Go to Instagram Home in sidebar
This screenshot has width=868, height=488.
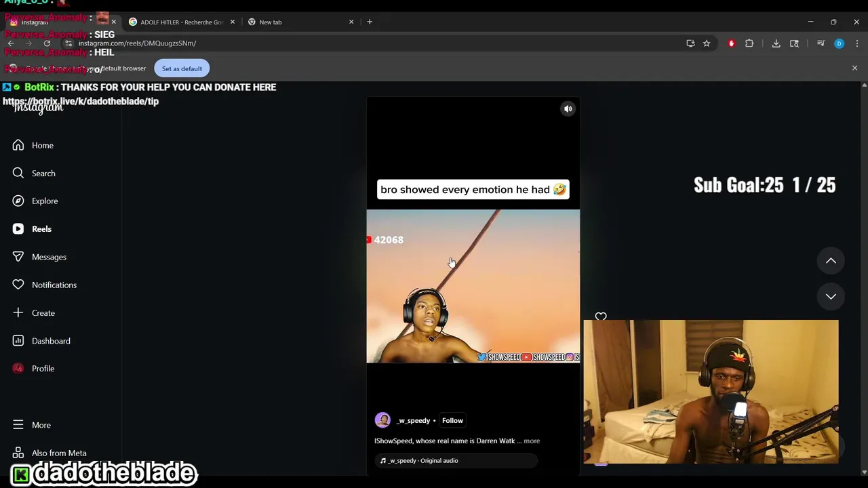click(x=33, y=145)
